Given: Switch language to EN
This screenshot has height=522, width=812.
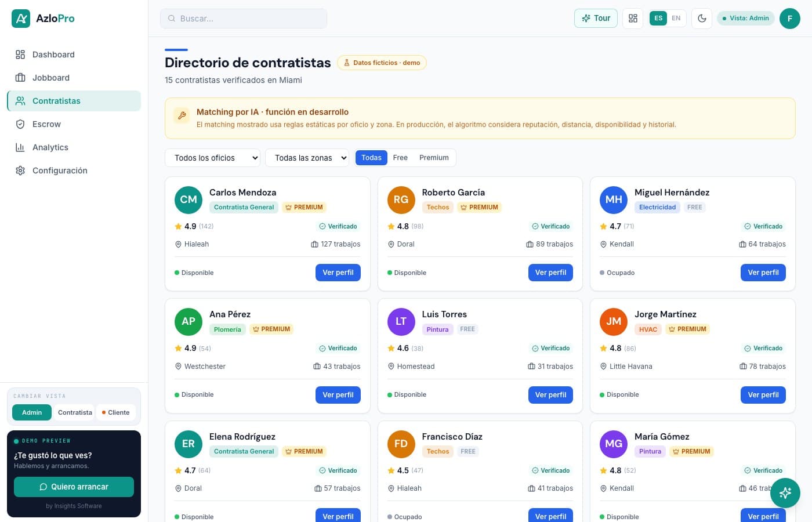Looking at the screenshot, I should click(x=676, y=19).
